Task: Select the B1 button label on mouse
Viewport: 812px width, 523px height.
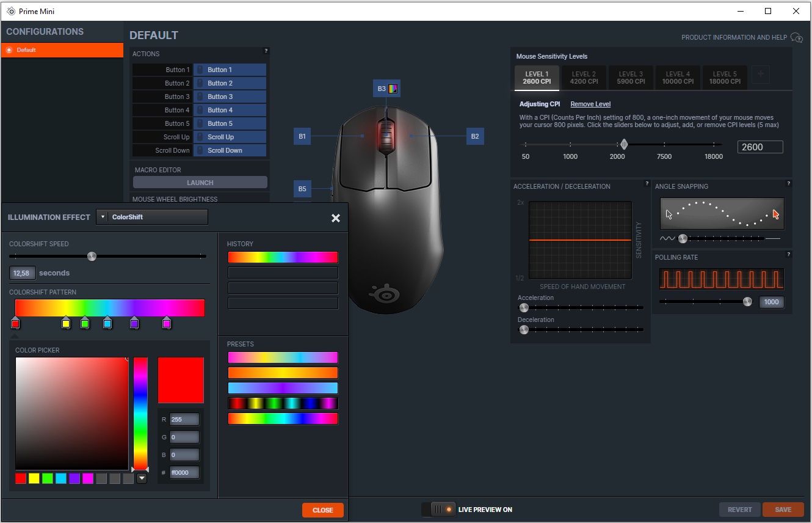Action: [x=302, y=136]
